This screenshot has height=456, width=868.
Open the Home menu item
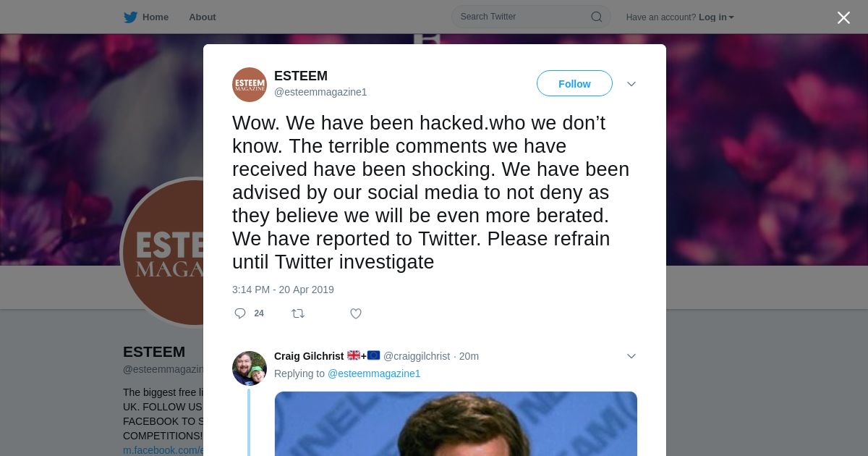pos(155,17)
